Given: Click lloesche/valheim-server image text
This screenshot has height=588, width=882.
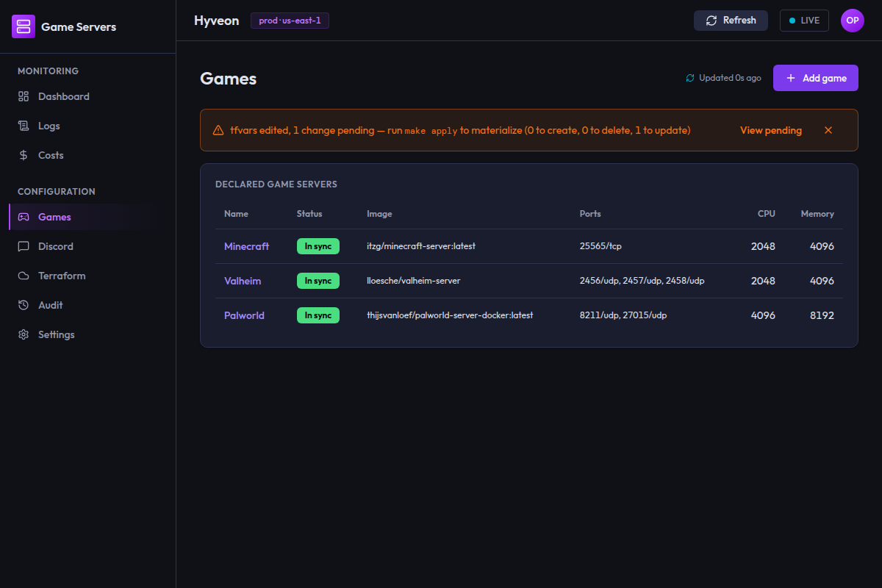Looking at the screenshot, I should coord(414,281).
